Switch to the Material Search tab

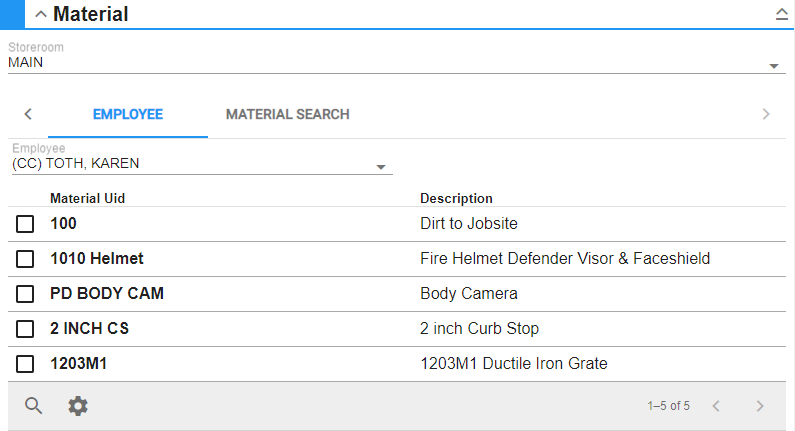[287, 115]
